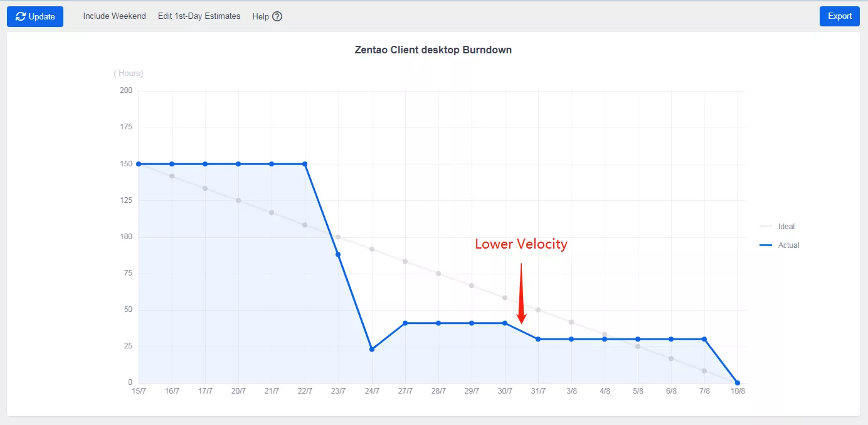868x425 pixels.
Task: Click the Actual legend blue line swatch
Action: point(765,245)
